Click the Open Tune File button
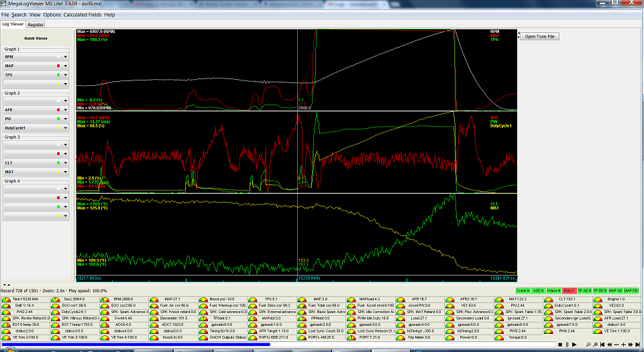 pyautogui.click(x=539, y=36)
